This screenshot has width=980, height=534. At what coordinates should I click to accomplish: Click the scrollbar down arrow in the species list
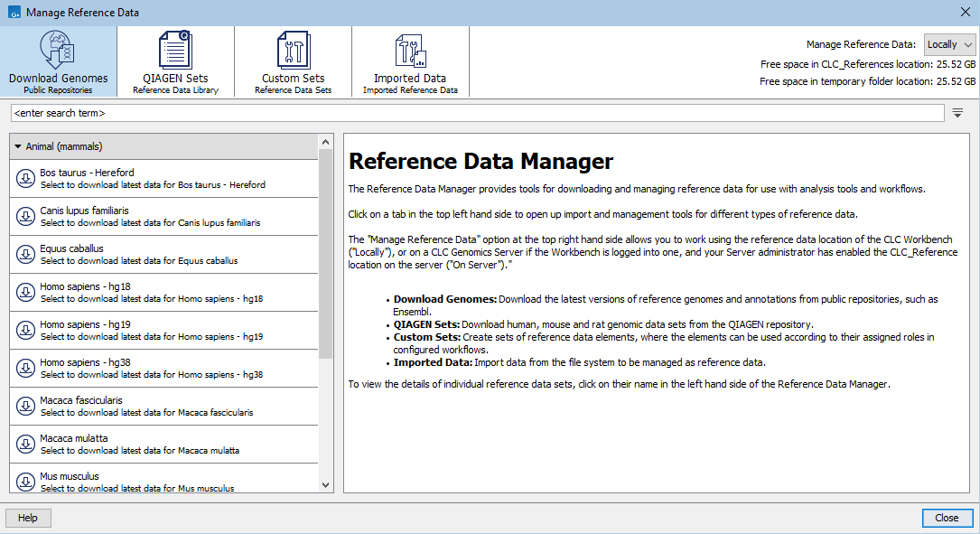325,484
